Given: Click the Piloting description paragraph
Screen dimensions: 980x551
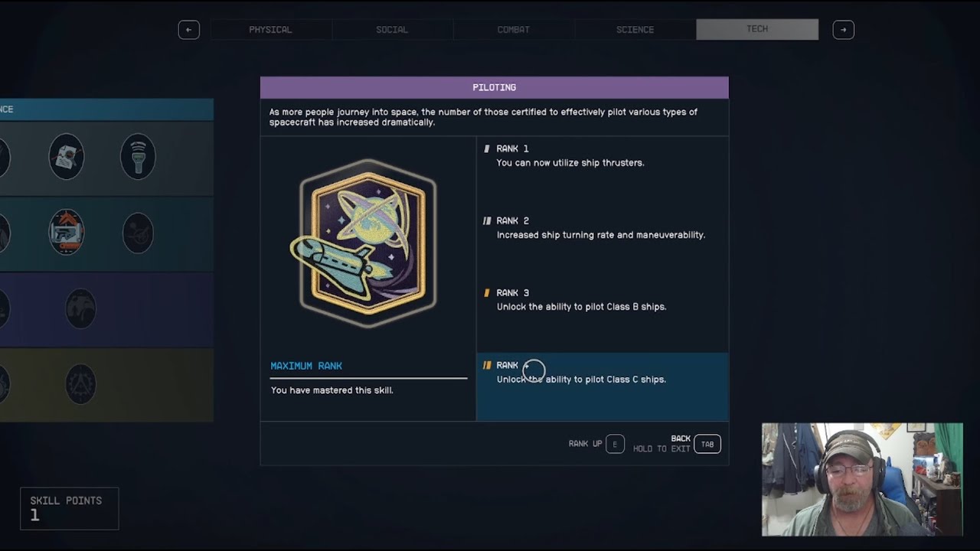Looking at the screenshot, I should (483, 117).
